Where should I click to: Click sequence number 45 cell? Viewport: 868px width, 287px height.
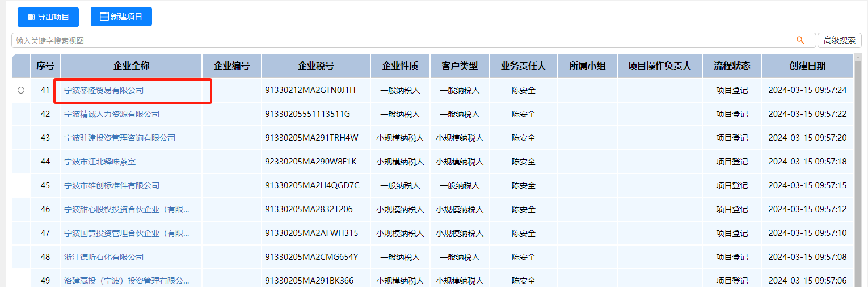coord(45,185)
